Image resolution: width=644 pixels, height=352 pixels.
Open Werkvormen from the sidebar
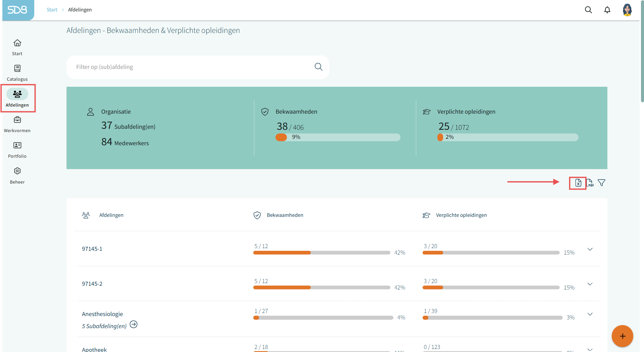(x=17, y=124)
